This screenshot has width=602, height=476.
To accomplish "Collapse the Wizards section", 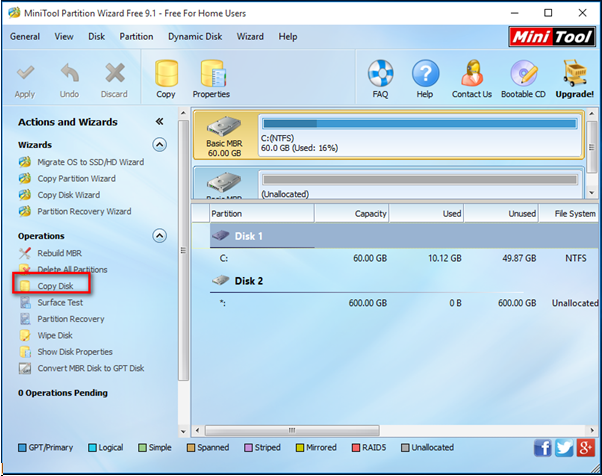I will point(159,145).
